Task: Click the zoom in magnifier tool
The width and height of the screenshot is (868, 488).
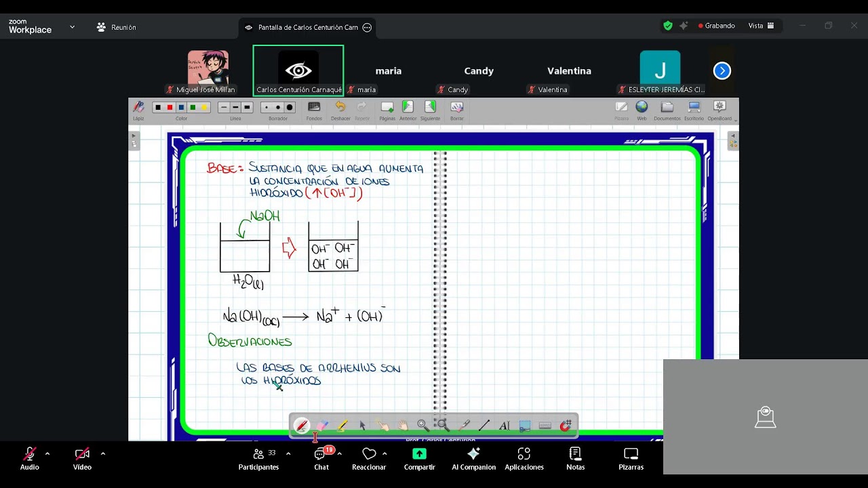Action: (x=423, y=426)
